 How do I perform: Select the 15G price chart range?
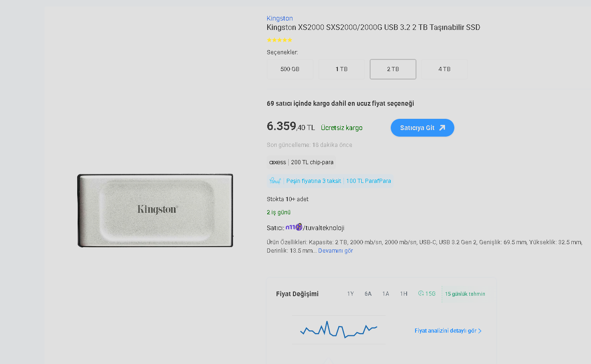tap(427, 294)
